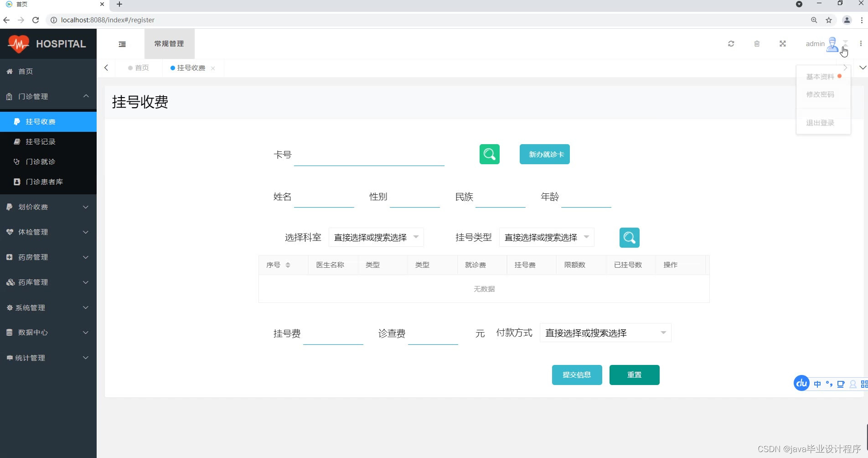
Task: Open the 付款方式 dropdown
Action: point(605,333)
